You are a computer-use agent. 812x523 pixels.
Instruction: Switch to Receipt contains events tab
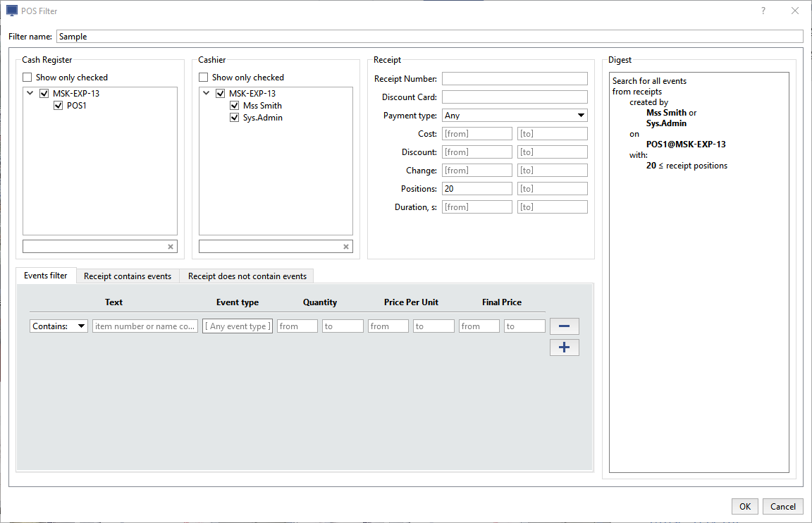128,276
